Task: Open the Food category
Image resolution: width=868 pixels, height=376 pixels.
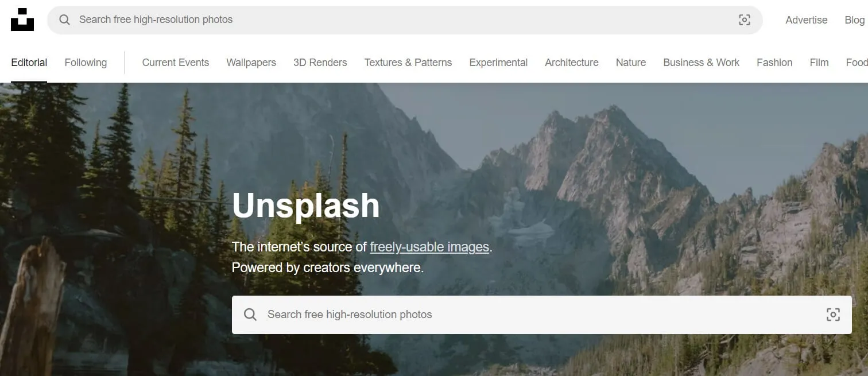Action: point(857,63)
